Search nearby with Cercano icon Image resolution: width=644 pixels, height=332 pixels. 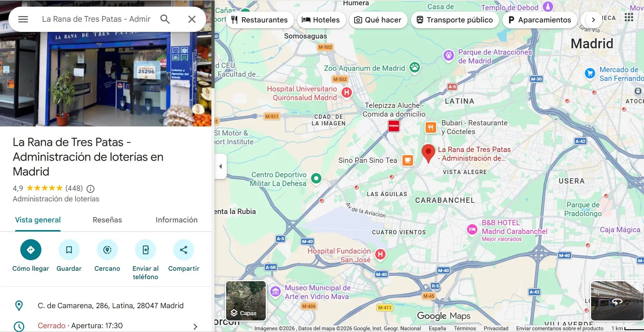[107, 250]
